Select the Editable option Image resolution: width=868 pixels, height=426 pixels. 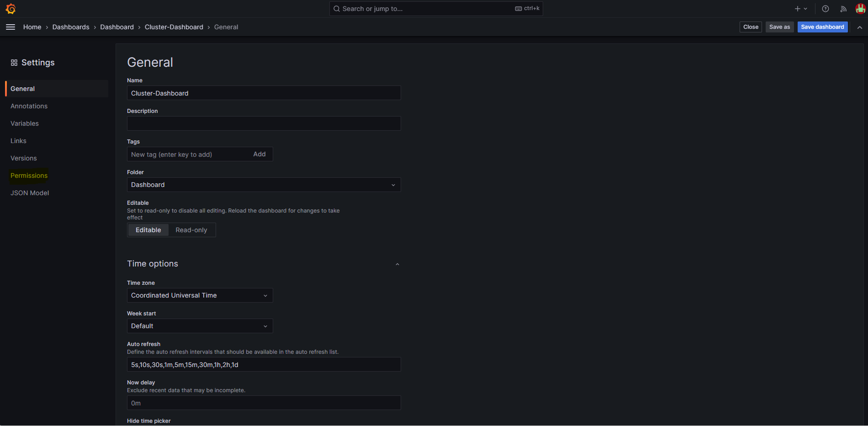(x=148, y=230)
